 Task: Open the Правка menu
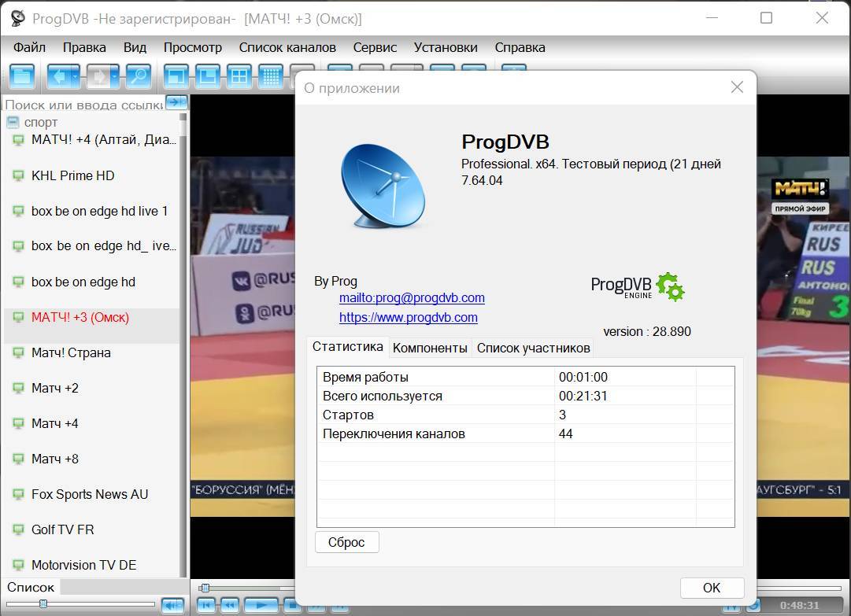[84, 48]
